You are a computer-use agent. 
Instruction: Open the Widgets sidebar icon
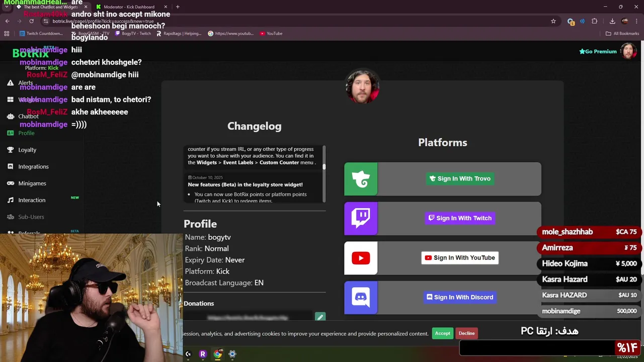(10, 100)
